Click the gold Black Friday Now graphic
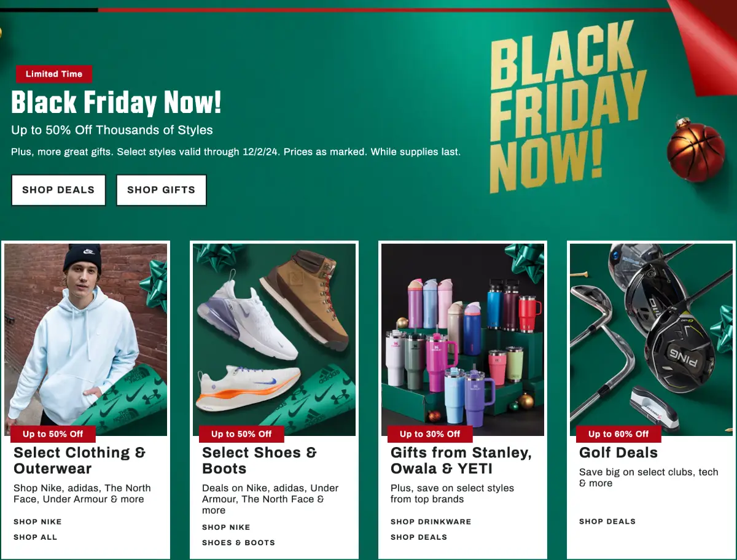Viewport: 737px width, 560px height. (x=567, y=107)
